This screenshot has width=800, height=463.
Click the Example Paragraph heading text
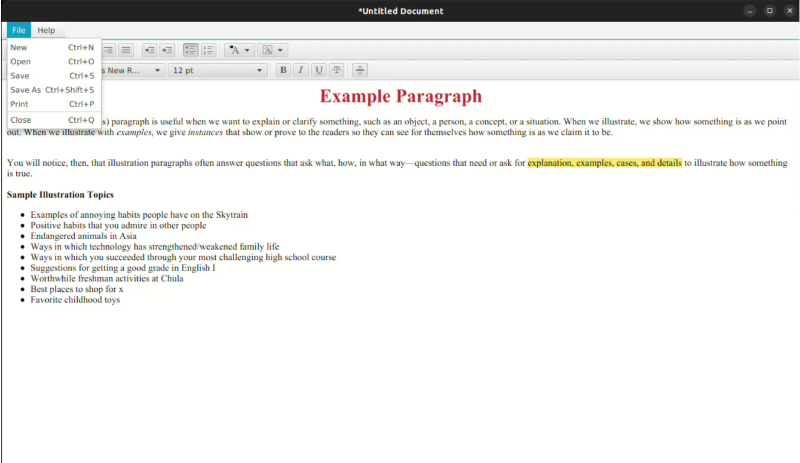[x=401, y=97]
